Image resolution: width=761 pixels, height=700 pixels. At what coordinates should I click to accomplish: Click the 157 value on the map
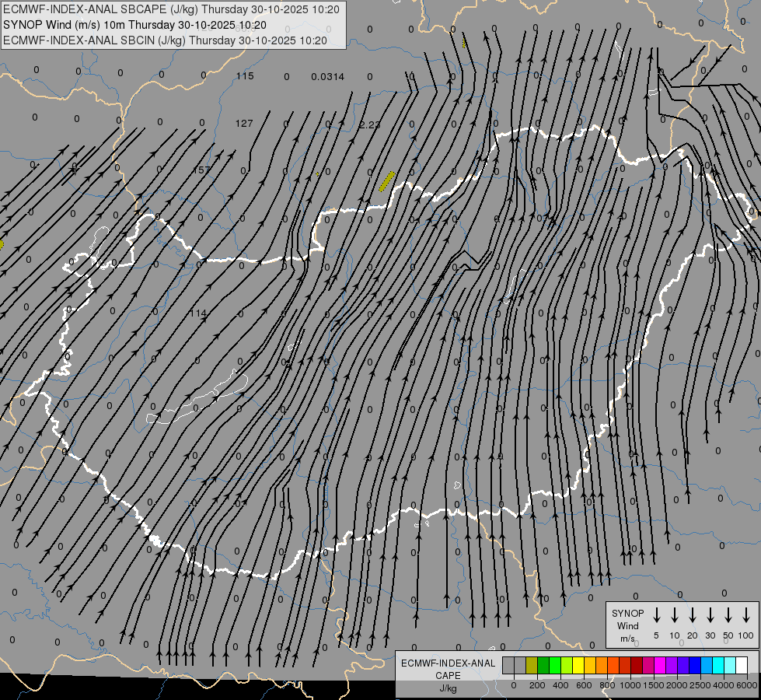tap(201, 170)
